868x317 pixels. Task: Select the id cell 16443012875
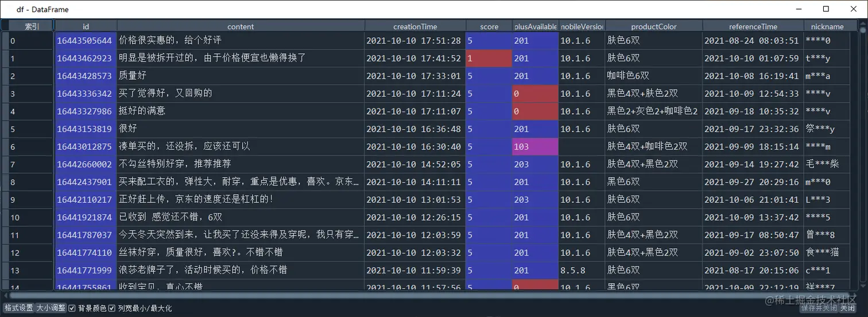point(86,147)
